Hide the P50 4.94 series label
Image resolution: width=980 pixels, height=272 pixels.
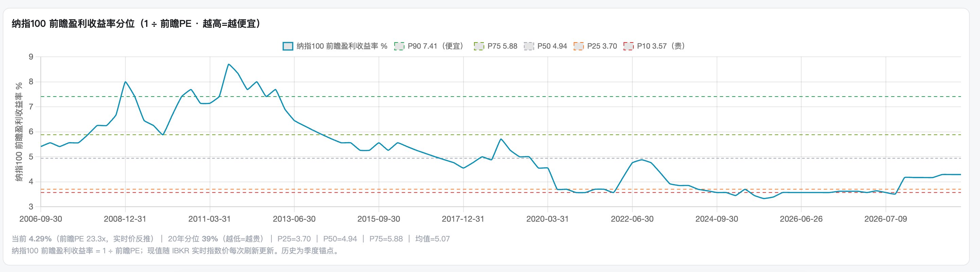tap(552, 47)
